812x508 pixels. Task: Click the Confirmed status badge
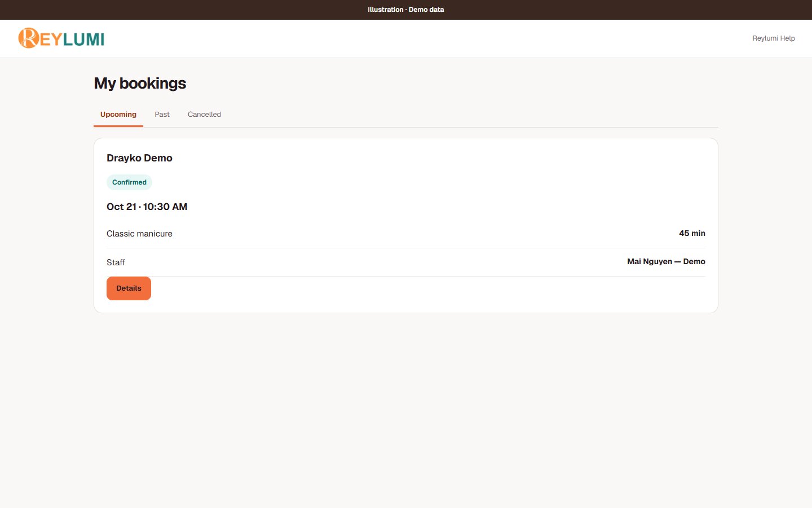129,182
